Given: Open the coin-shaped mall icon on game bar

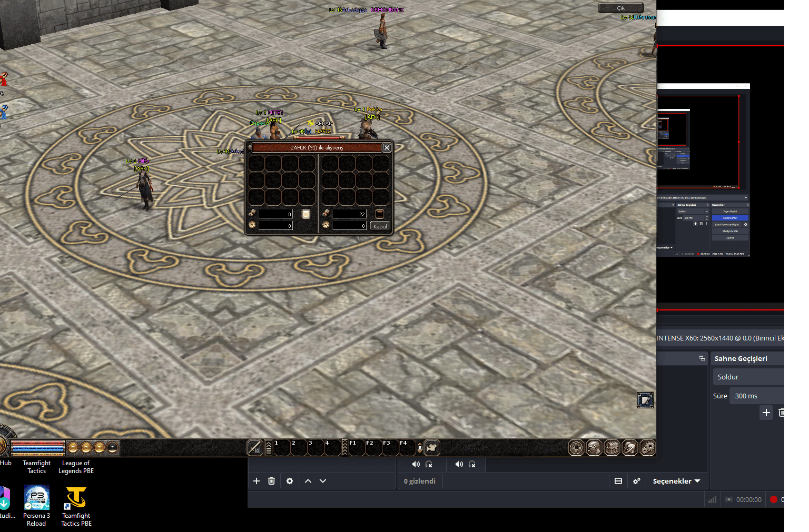Looking at the screenshot, I should click(576, 448).
